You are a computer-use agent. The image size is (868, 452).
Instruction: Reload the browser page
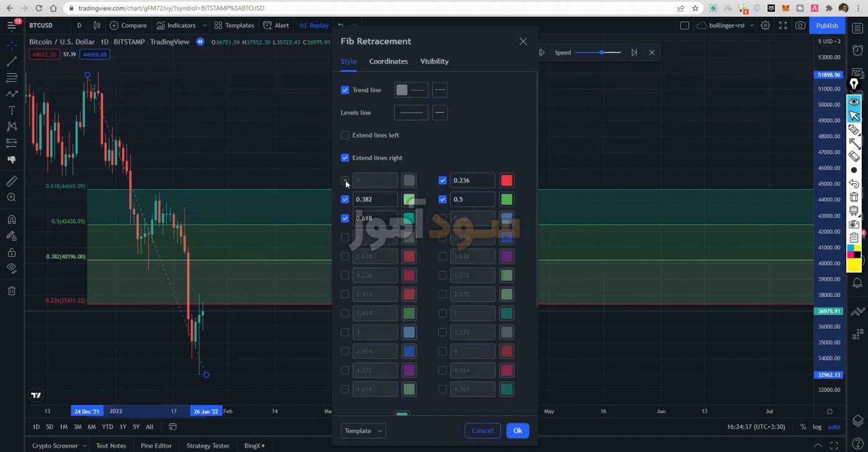click(38, 9)
